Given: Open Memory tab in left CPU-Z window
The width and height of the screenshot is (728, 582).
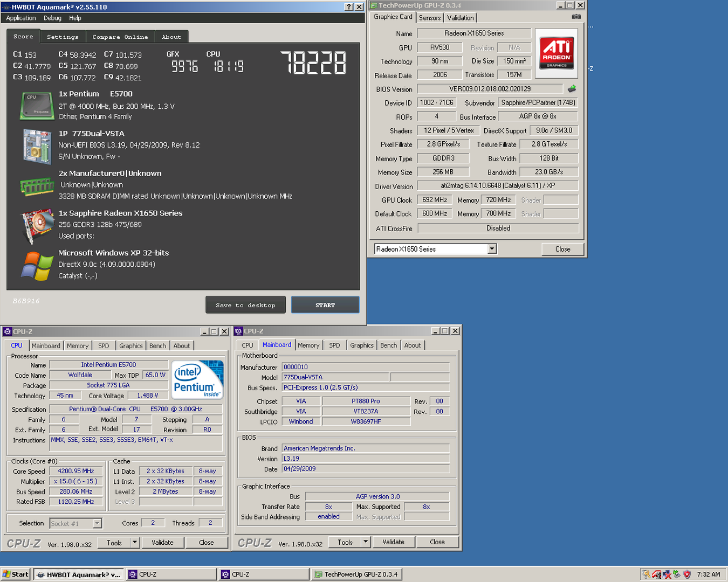Looking at the screenshot, I should tap(78, 346).
